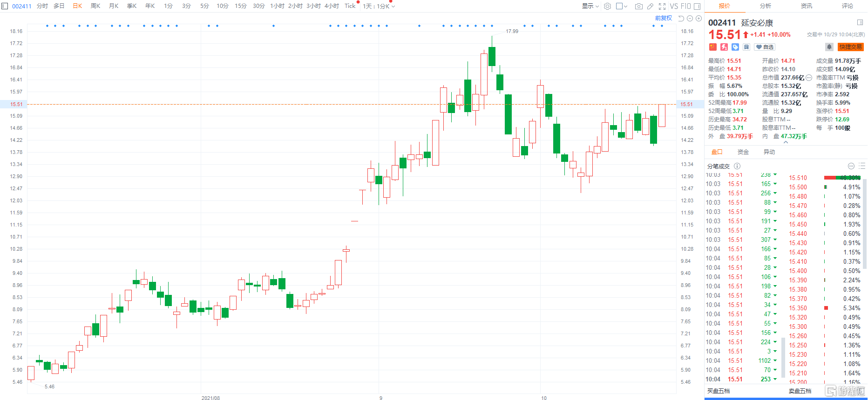The width and height of the screenshot is (868, 400).
Task: Toggle checkbox left of 002411
Action: click(5, 6)
